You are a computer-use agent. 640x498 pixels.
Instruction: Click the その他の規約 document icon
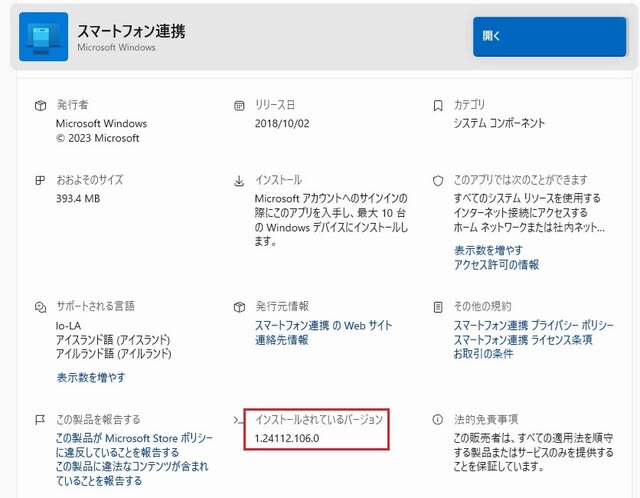click(x=438, y=307)
